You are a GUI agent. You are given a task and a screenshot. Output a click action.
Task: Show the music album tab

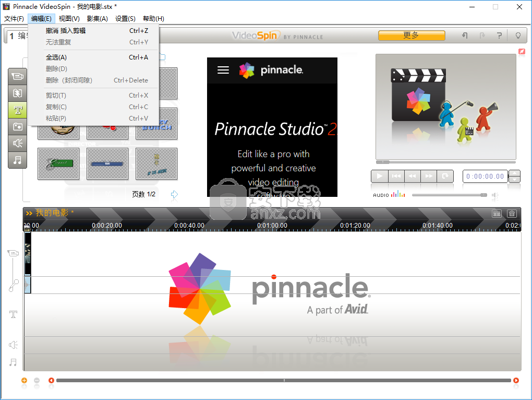pos(18,160)
